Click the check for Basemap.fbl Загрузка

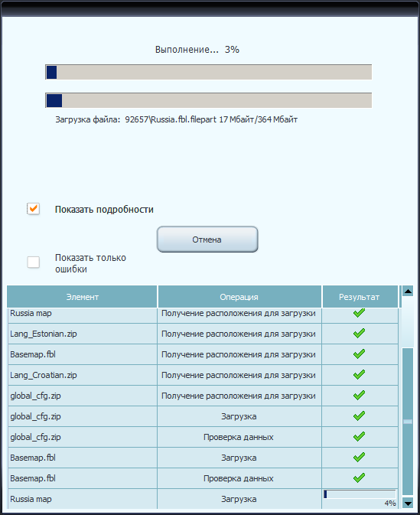coord(360,457)
